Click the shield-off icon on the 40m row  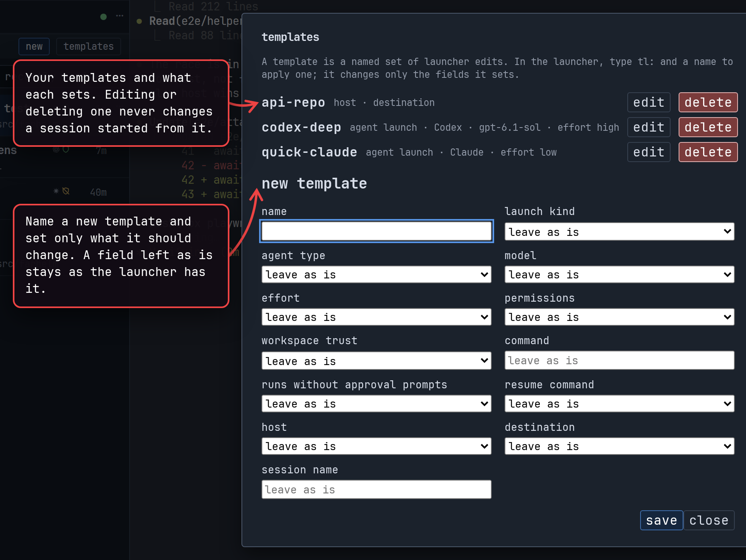(x=66, y=191)
